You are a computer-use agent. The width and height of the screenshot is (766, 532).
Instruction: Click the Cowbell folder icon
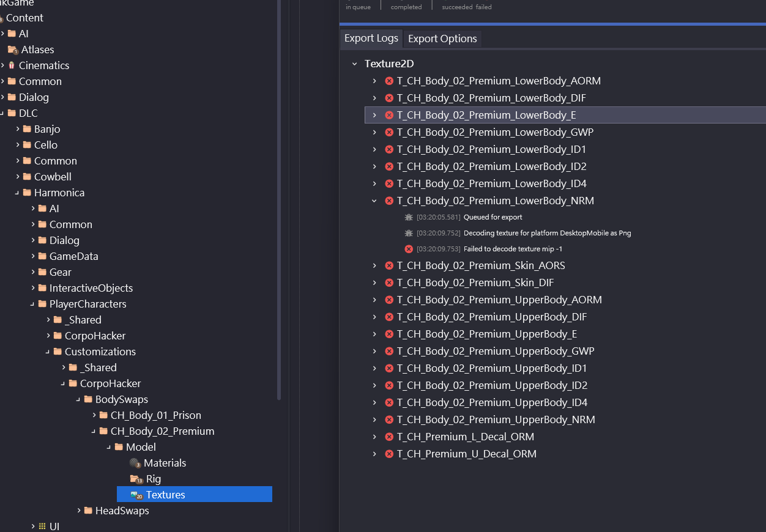coord(27,177)
